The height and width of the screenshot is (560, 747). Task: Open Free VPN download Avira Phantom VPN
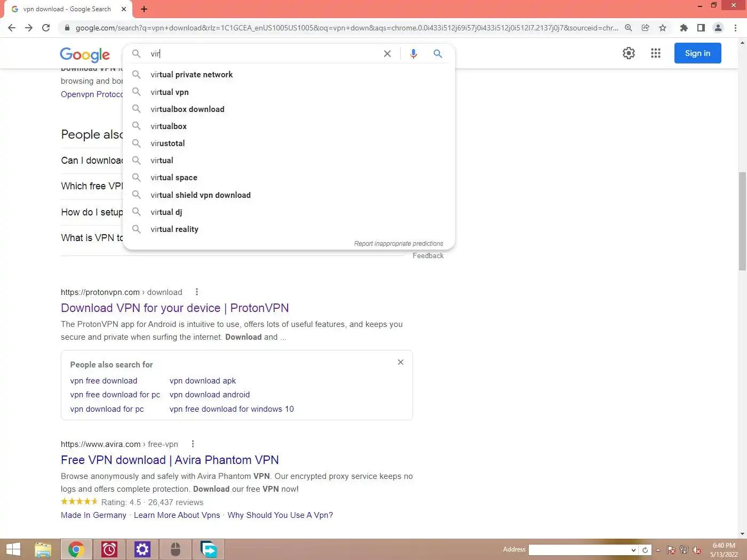click(x=170, y=460)
